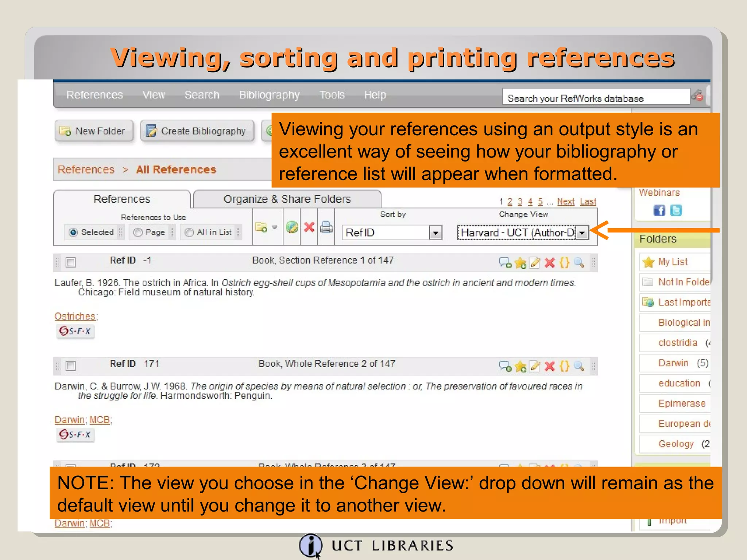This screenshot has height=560, width=747.
Task: Open Not In Folder in sidebar
Action: (684, 282)
